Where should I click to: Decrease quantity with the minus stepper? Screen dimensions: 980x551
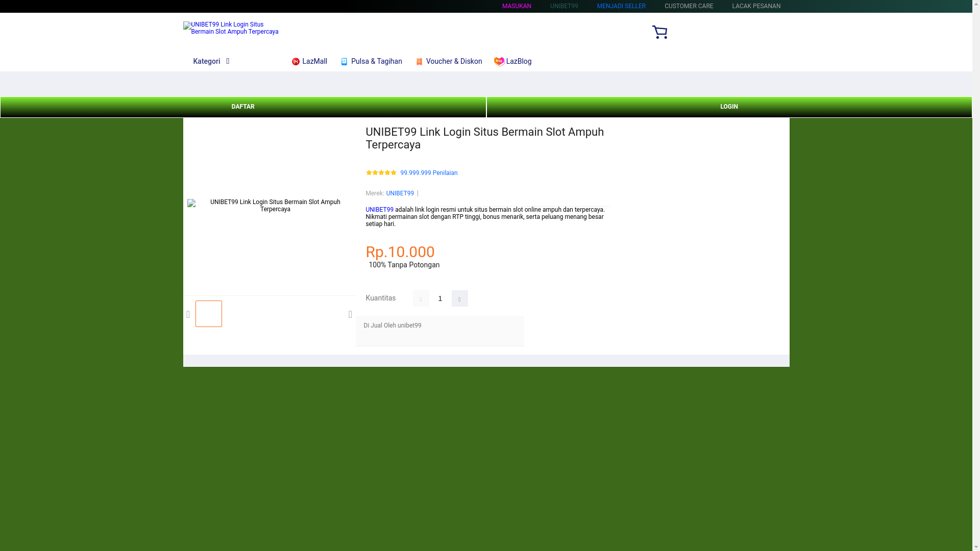click(x=421, y=298)
